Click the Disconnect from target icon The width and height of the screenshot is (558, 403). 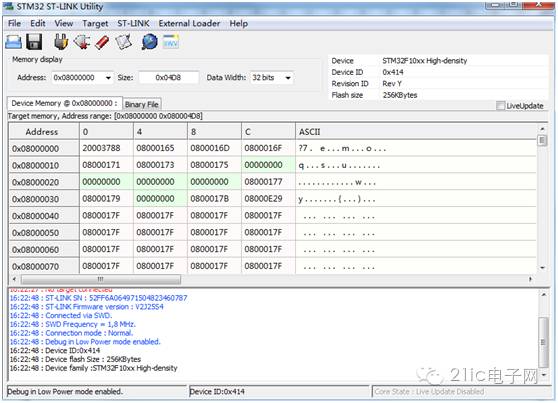coord(82,42)
